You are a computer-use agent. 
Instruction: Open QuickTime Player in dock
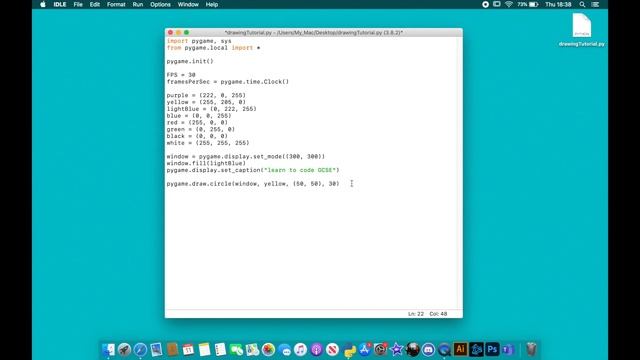(444, 350)
